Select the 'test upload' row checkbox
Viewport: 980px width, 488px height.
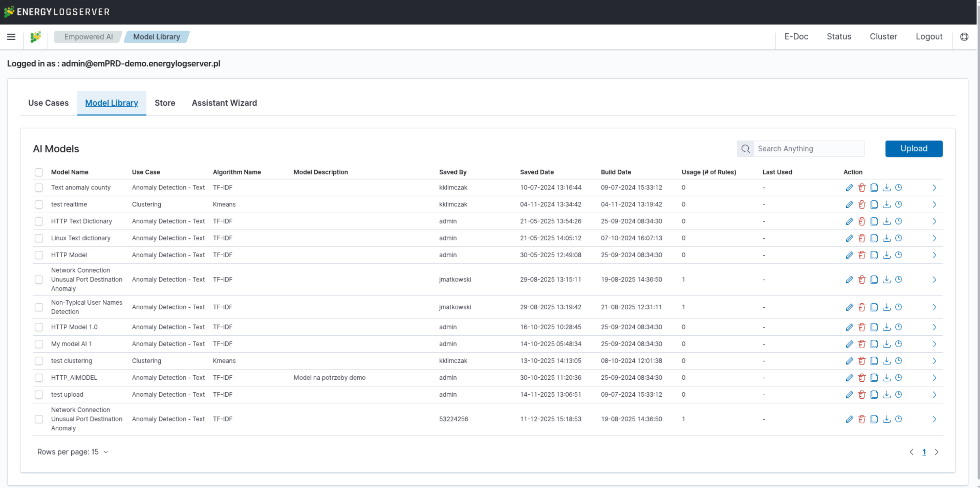(39, 395)
